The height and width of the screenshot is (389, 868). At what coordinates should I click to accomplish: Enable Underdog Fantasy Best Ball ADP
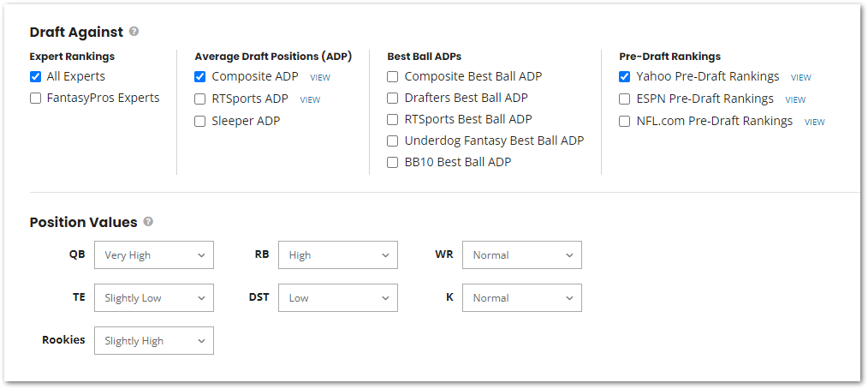(x=393, y=141)
